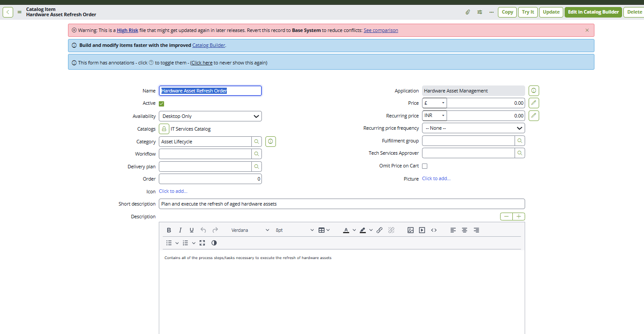644x334 pixels.
Task: Click the attachments paperclip icon
Action: pyautogui.click(x=468, y=12)
